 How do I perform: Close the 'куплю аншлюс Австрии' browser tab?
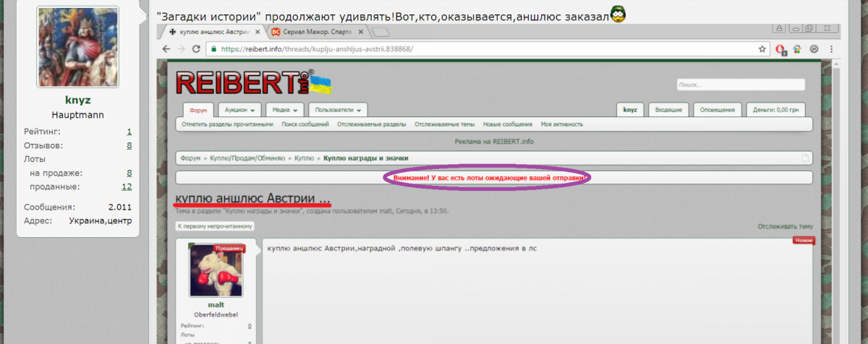[x=259, y=33]
